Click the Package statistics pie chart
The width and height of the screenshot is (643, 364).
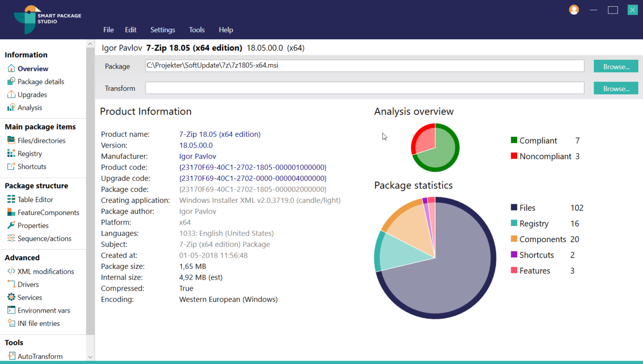tap(435, 258)
